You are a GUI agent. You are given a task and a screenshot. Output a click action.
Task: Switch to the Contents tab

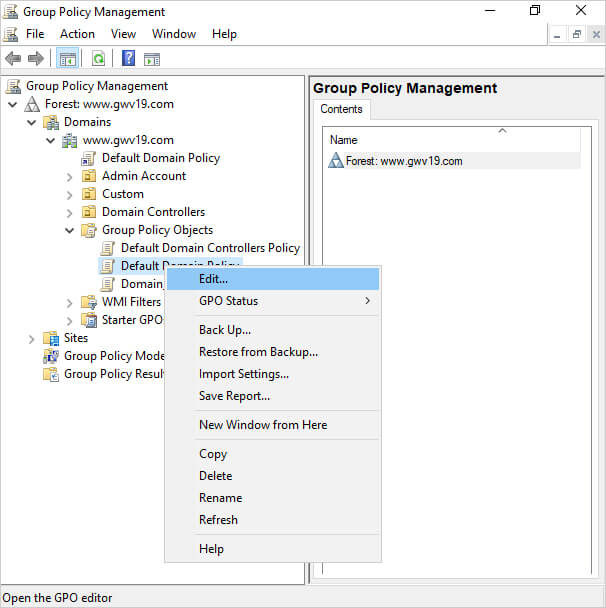point(341,109)
